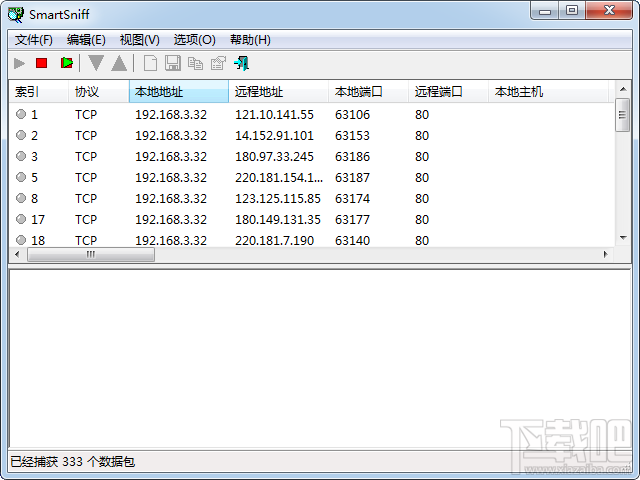
Task: Click local port 63186
Action: [352, 157]
